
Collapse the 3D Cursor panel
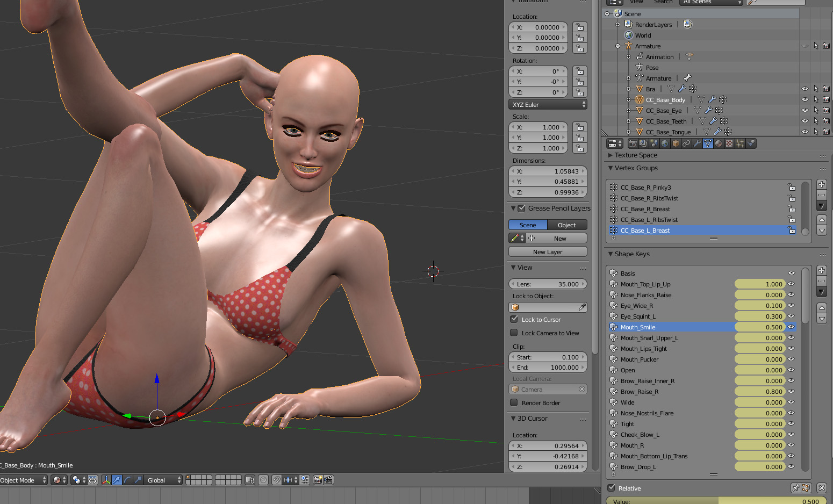coord(513,418)
